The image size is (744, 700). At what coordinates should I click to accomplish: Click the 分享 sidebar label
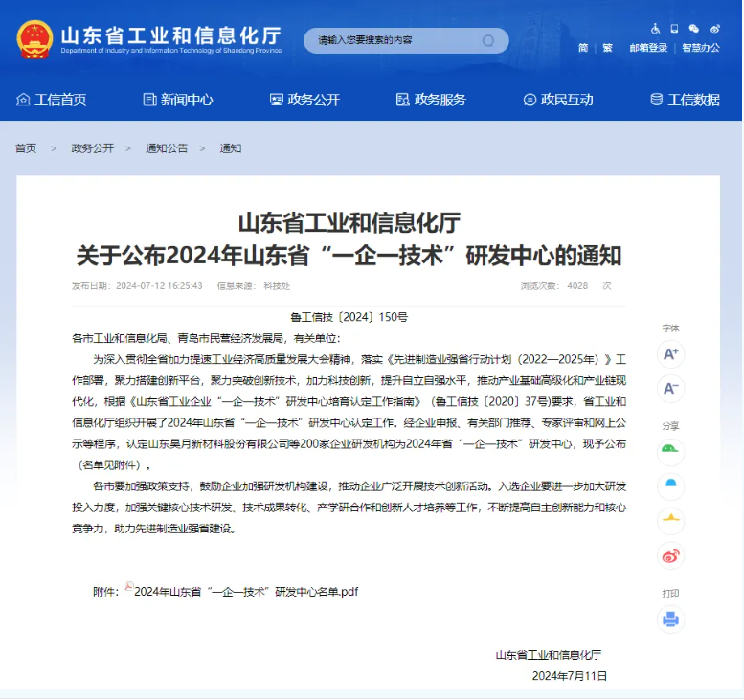(670, 426)
